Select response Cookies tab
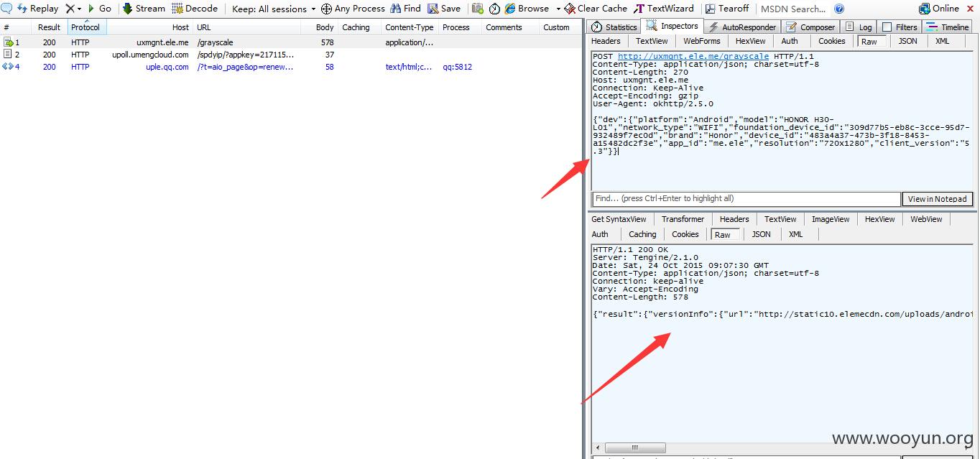This screenshot has height=459, width=980. click(x=685, y=234)
